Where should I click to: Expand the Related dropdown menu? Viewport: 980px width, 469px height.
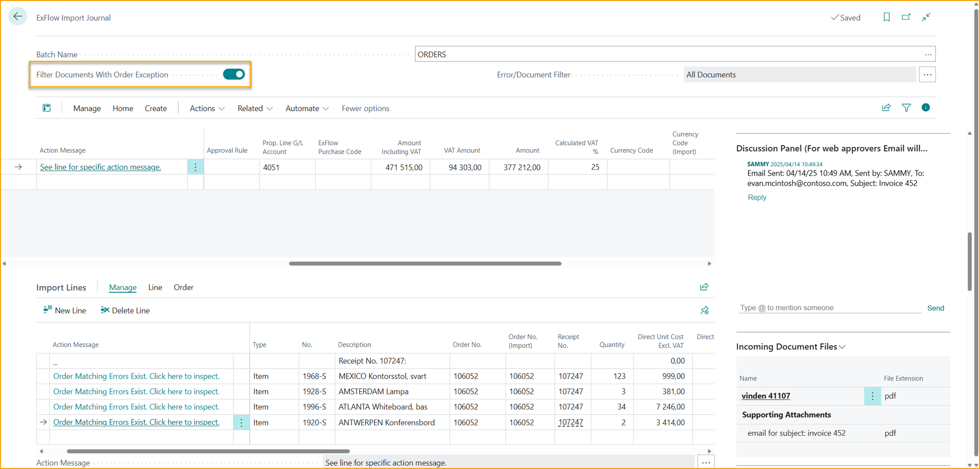coord(255,108)
